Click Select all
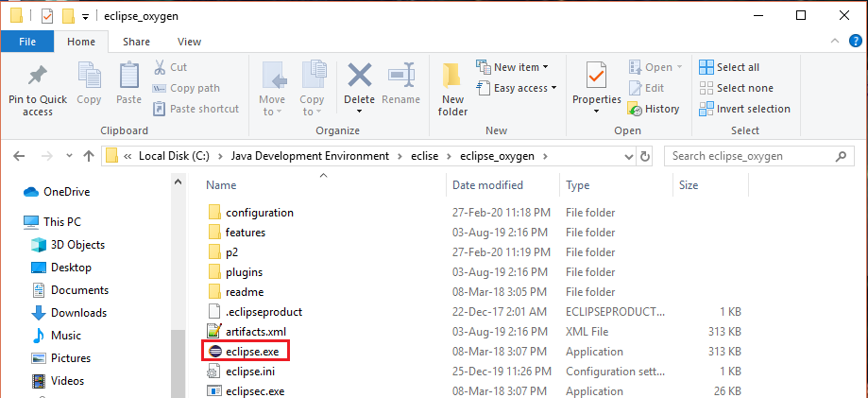This screenshot has width=868, height=398. click(x=729, y=67)
